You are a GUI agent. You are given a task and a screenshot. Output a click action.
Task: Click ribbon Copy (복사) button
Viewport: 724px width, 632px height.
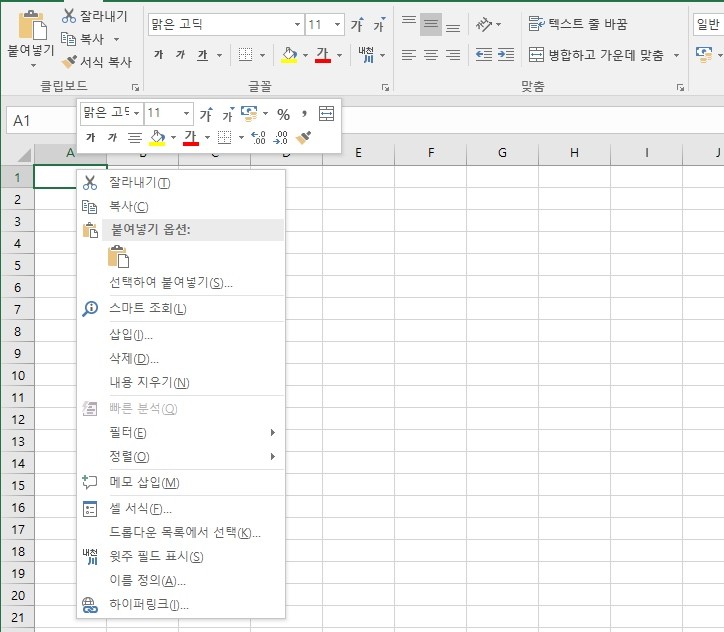pyautogui.click(x=83, y=39)
